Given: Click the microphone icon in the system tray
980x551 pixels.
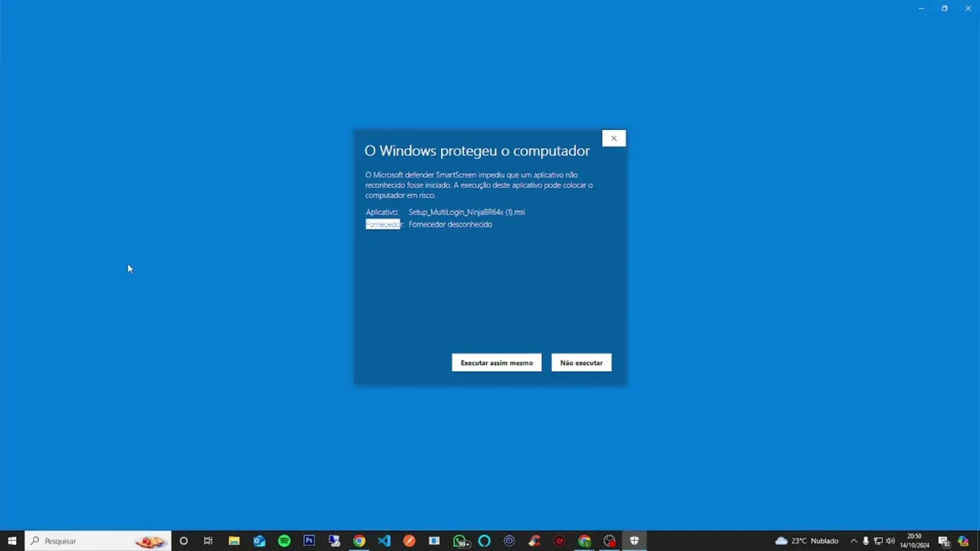Looking at the screenshot, I should click(866, 541).
